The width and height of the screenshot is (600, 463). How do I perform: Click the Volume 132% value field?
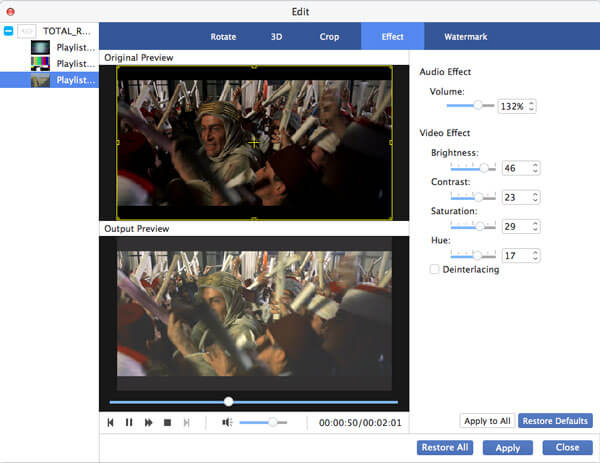[513, 106]
